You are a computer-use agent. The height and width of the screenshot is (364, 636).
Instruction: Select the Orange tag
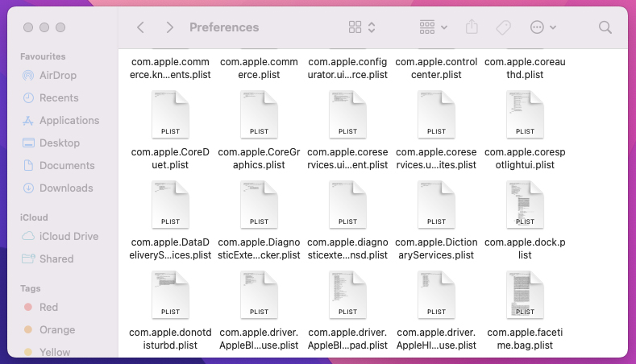pyautogui.click(x=49, y=329)
